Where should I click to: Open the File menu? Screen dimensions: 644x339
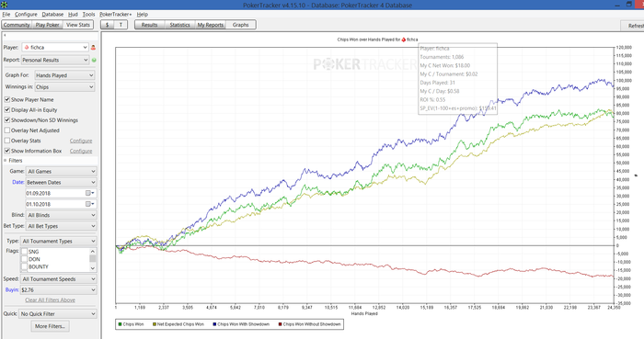[x=6, y=15]
